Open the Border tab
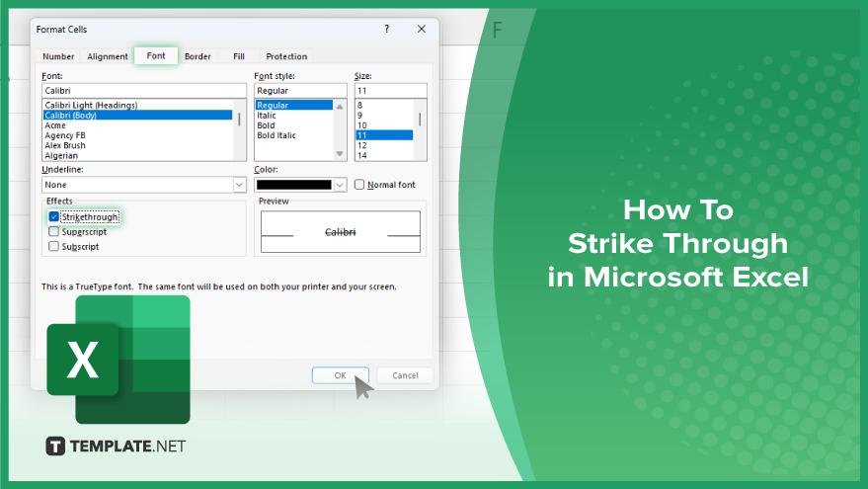 pyautogui.click(x=197, y=56)
